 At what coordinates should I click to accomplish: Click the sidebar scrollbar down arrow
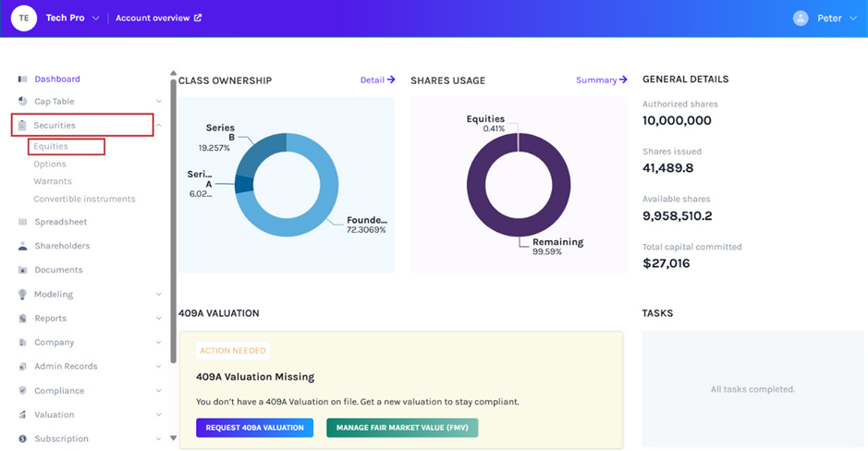coord(173,438)
